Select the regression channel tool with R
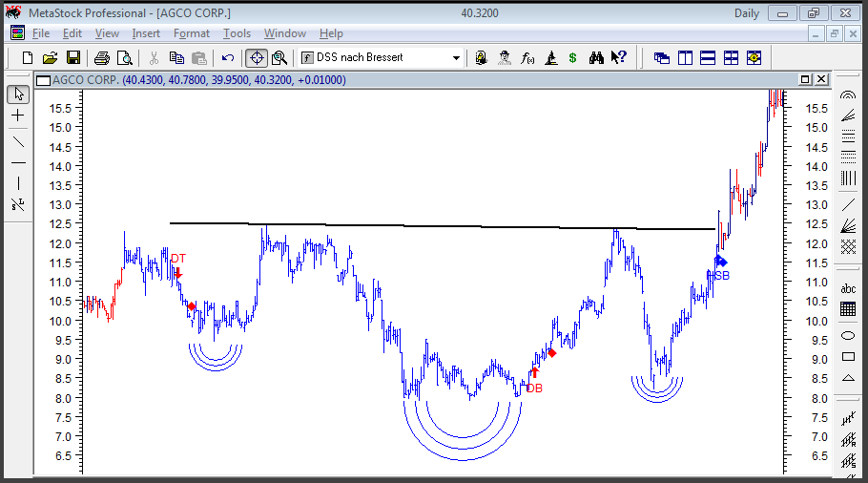The width and height of the screenshot is (868, 483). [848, 440]
